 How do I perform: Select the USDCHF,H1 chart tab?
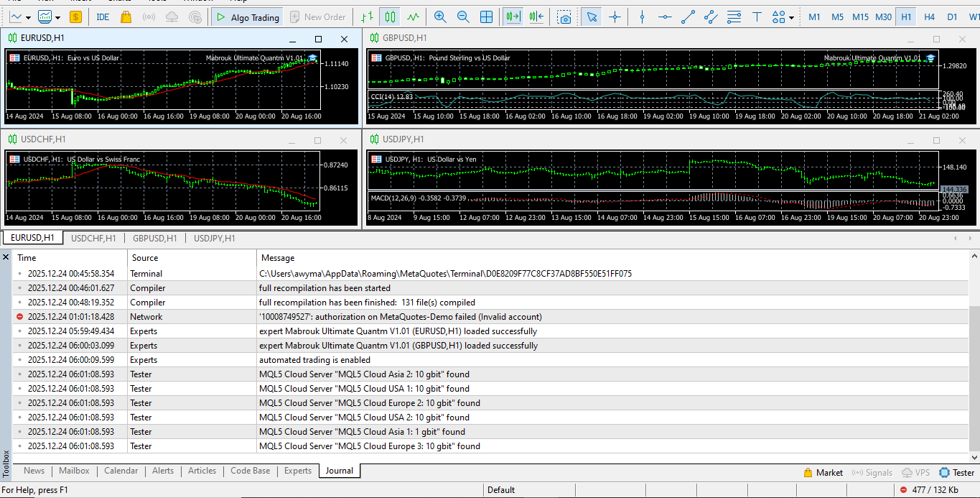point(93,238)
